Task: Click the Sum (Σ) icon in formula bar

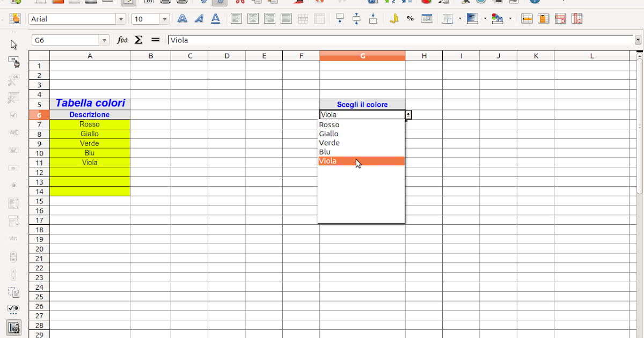Action: [x=138, y=39]
